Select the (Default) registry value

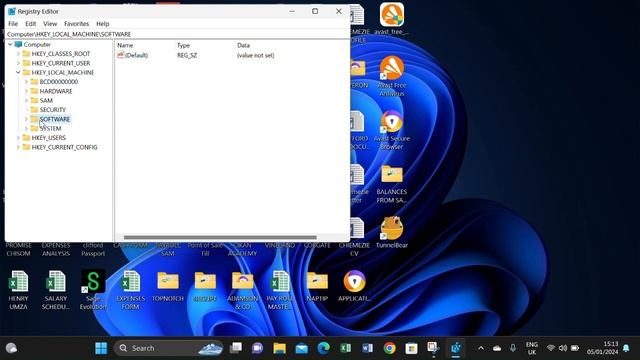click(132, 55)
